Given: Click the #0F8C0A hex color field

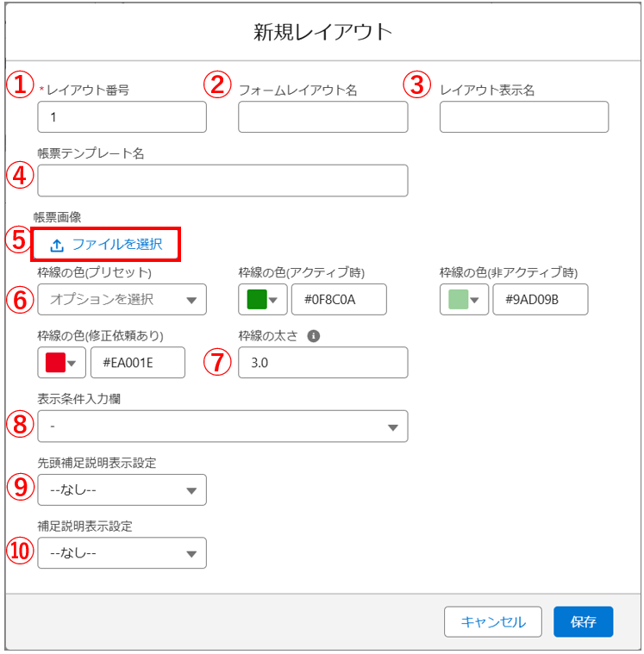Looking at the screenshot, I should click(339, 300).
